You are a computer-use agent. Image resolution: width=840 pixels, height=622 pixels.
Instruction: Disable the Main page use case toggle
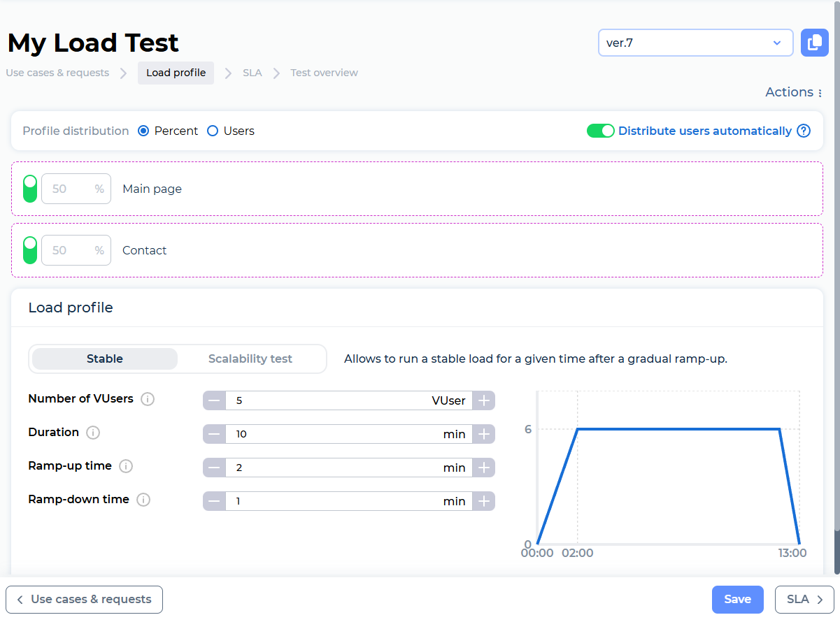pos(30,189)
